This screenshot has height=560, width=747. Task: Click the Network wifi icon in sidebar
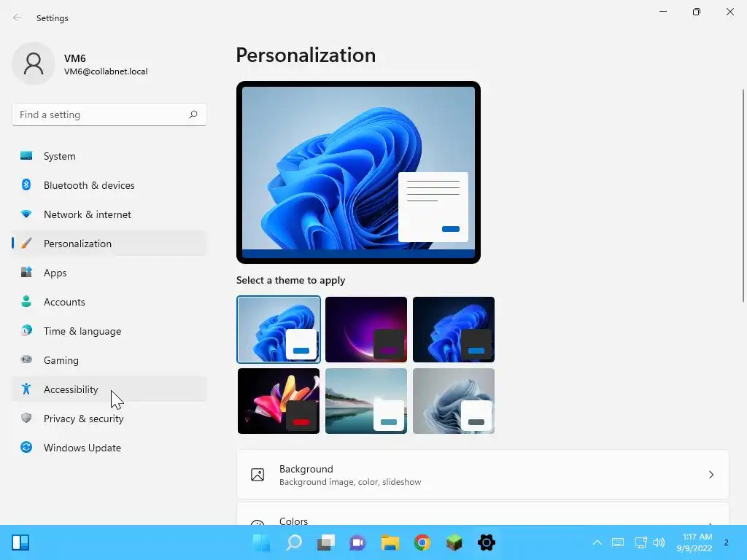[x=26, y=214]
